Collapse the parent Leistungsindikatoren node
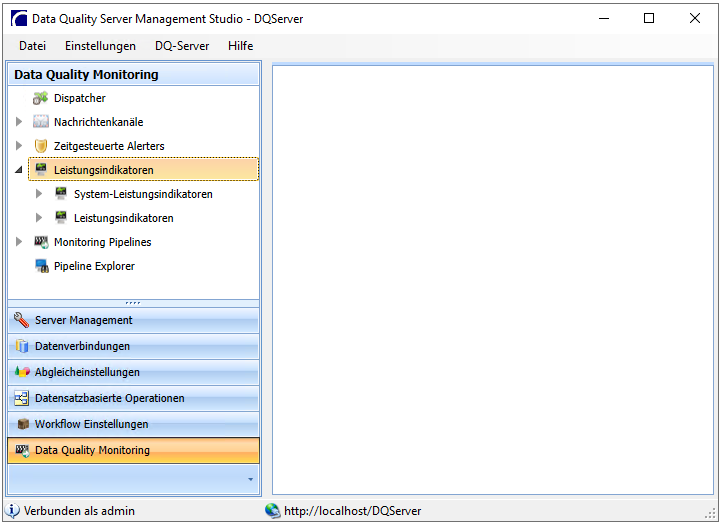 tap(18, 170)
